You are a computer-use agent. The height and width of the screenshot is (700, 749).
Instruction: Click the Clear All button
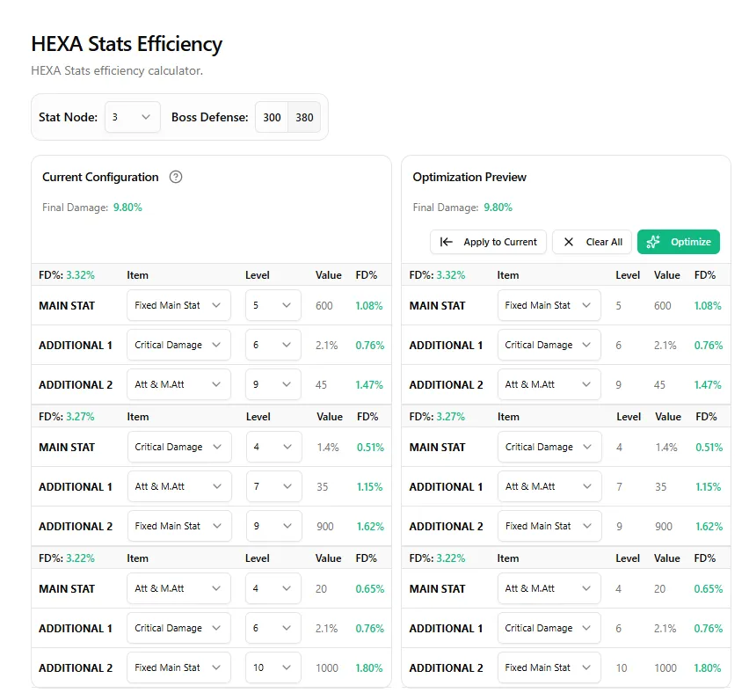pos(592,242)
